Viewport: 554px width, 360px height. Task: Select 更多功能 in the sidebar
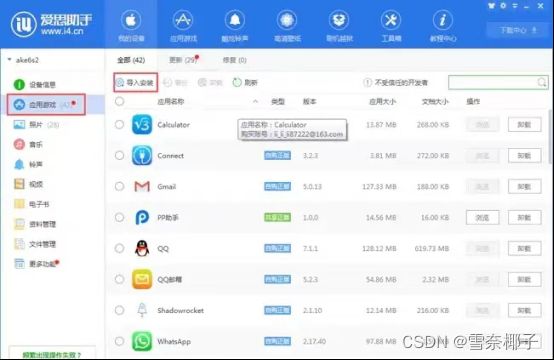click(x=36, y=264)
